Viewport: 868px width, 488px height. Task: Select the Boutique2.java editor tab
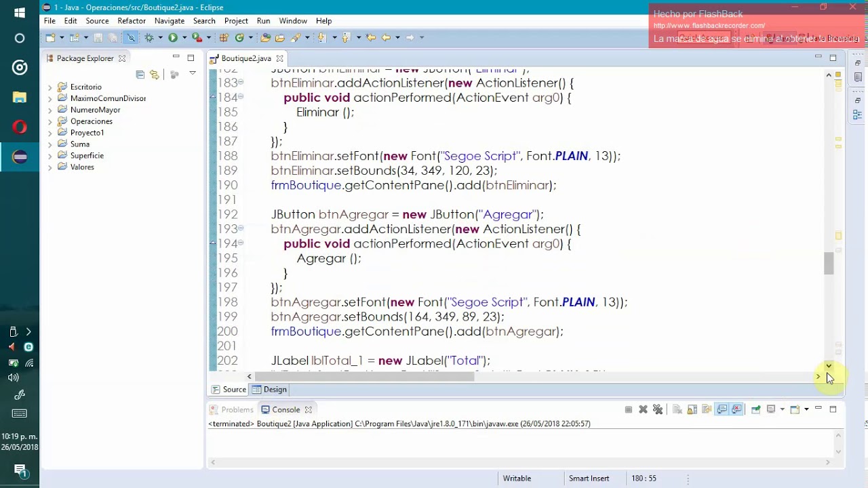(245, 58)
